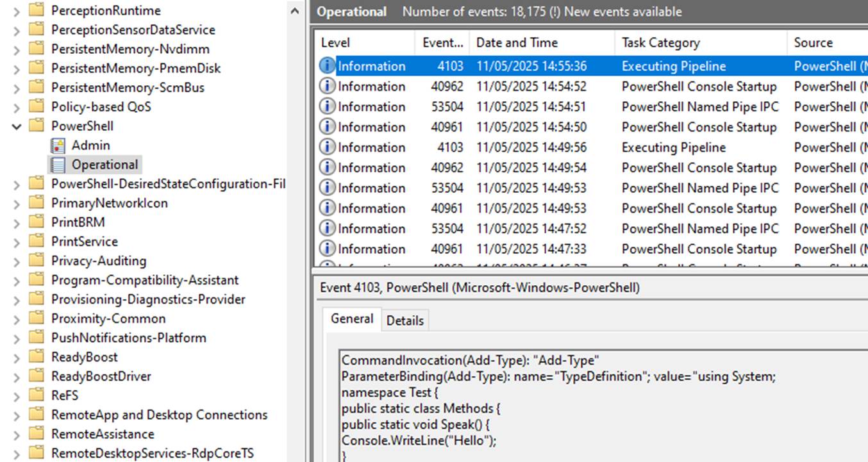Expand the PersistentMemory-ScmBus node
The height and width of the screenshot is (462, 868).
coord(17,88)
